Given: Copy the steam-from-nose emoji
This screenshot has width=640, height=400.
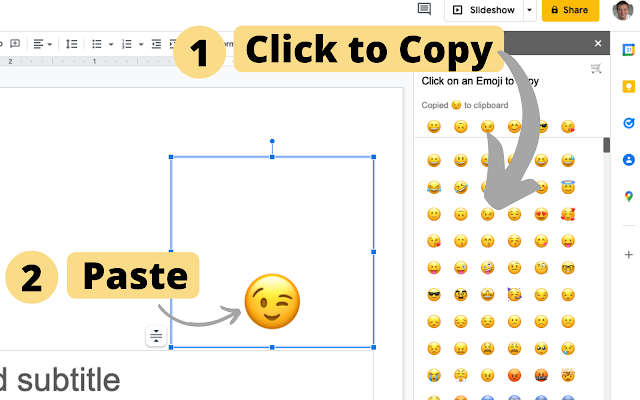Looking at the screenshot, I should pyautogui.click(x=461, y=375).
